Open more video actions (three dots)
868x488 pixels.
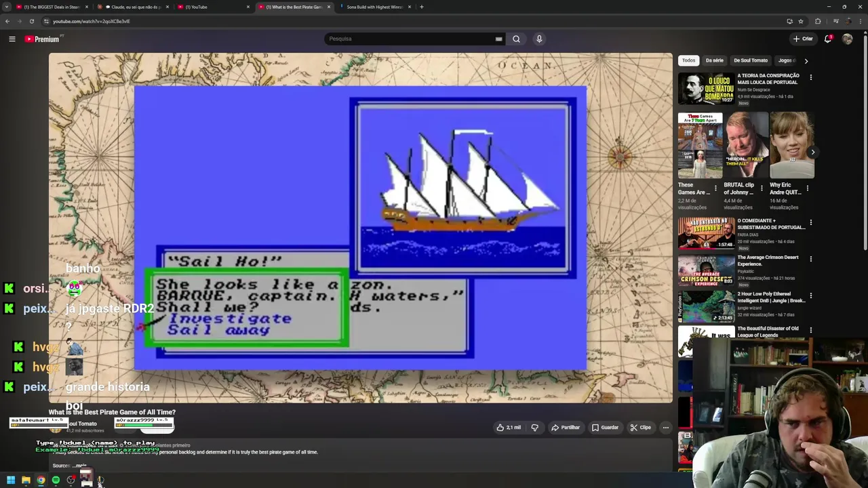[666, 428]
